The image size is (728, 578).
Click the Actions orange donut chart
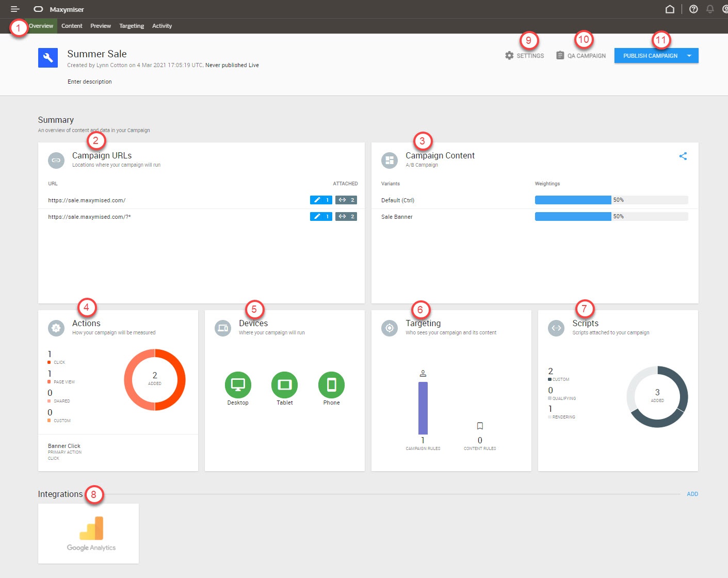[155, 380]
